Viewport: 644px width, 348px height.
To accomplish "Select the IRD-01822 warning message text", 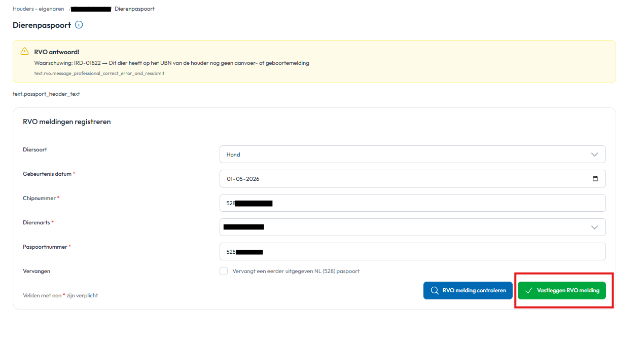I will [171, 63].
